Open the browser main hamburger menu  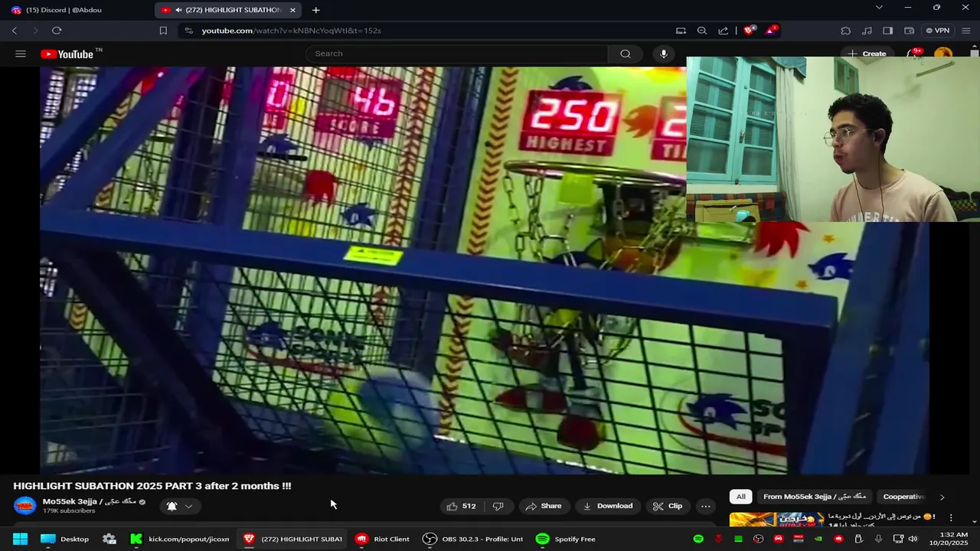click(x=966, y=31)
